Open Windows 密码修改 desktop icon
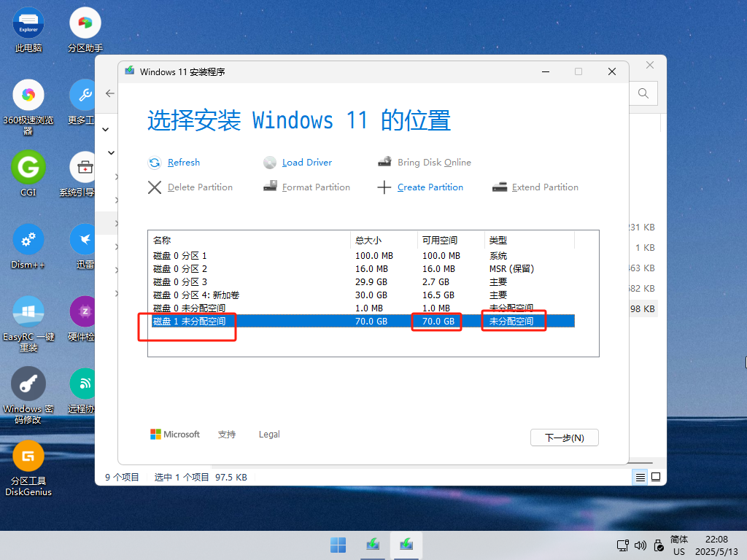 tap(28, 396)
